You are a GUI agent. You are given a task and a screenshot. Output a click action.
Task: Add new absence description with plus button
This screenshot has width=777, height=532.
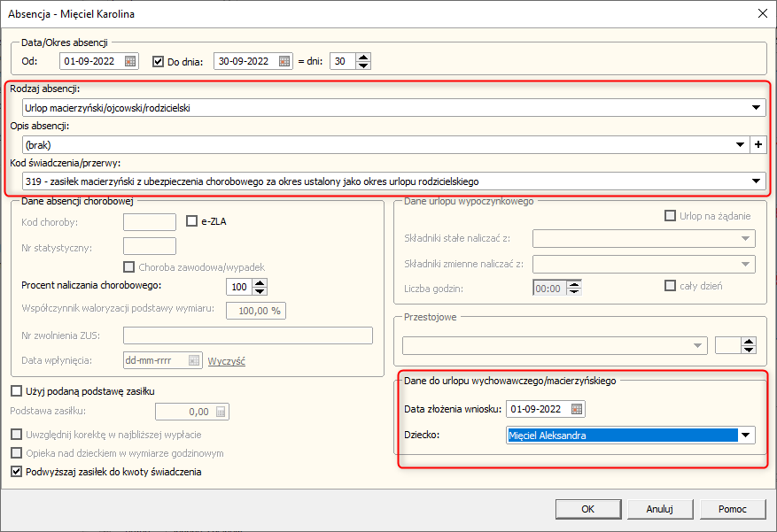(x=758, y=145)
